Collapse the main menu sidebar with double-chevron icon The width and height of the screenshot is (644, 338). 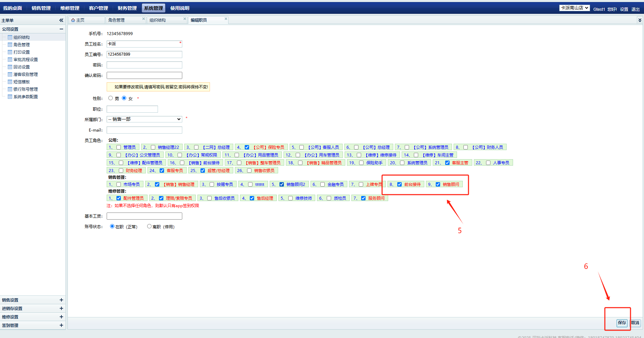coord(61,20)
